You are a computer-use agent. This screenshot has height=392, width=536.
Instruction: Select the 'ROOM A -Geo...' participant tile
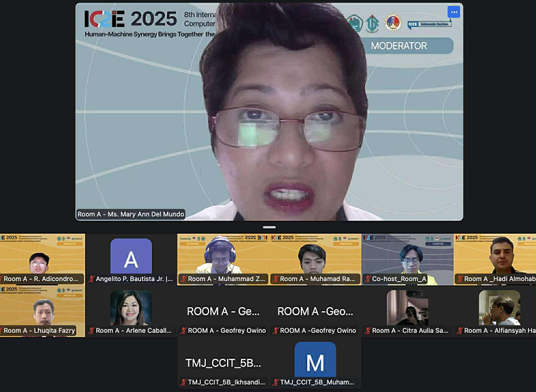point(315,310)
